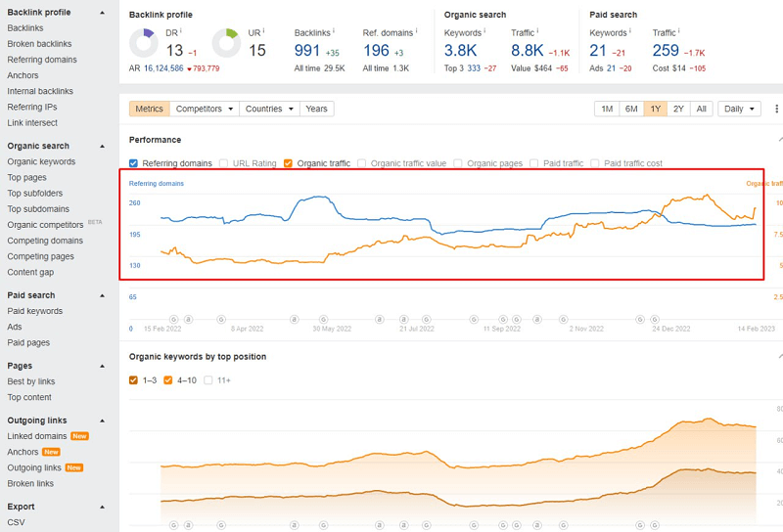Click the Top 3 333 keywords value
This screenshot has width=783, height=532.
coord(474,68)
